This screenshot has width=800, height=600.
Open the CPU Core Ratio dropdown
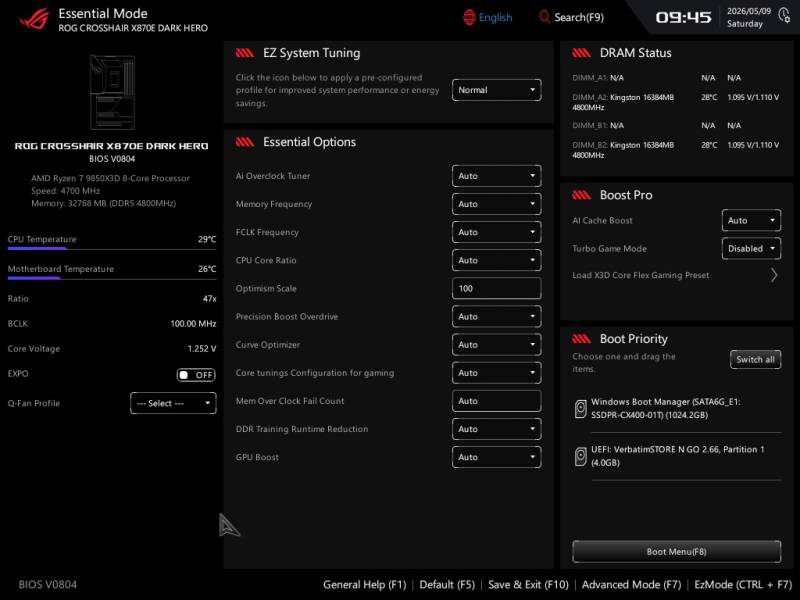point(496,260)
